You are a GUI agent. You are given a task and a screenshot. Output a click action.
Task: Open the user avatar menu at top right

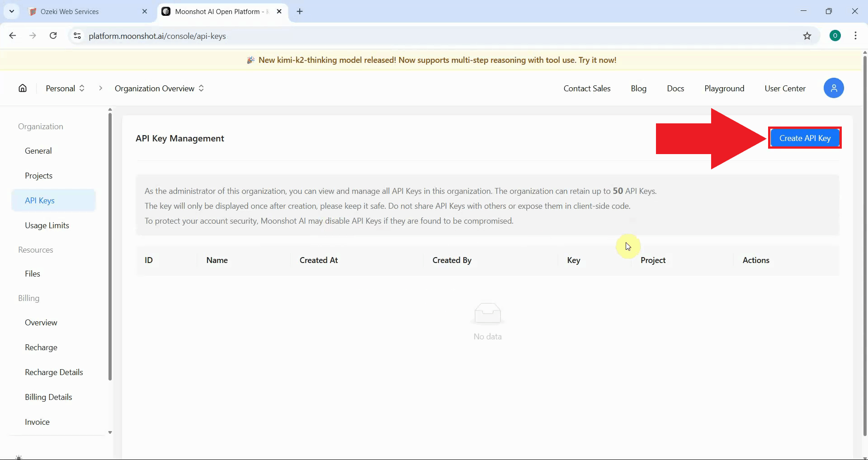(834, 88)
